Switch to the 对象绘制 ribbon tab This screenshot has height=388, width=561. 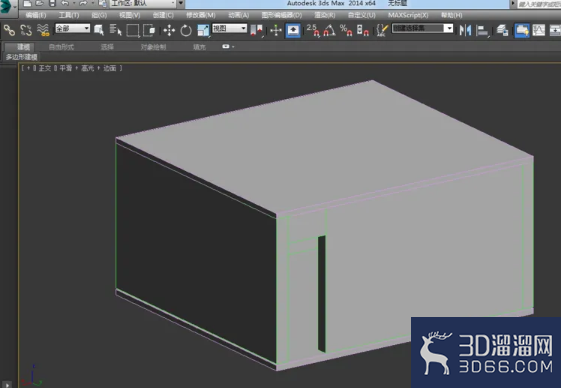(153, 47)
